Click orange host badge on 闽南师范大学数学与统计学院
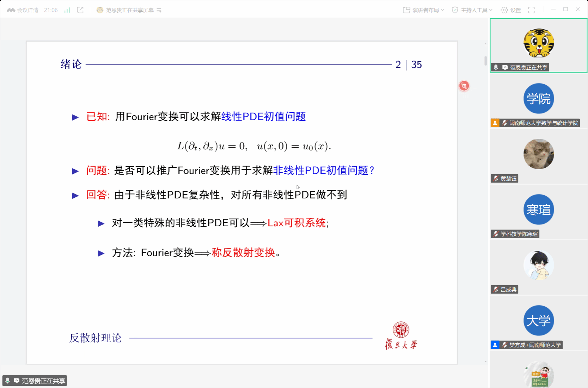The height and width of the screenshot is (388, 588). 495,123
